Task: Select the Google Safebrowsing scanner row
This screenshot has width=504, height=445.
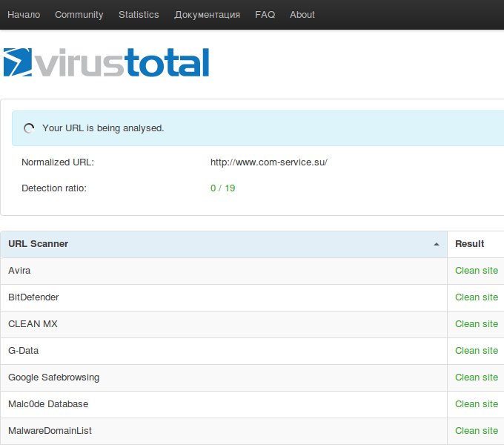Action: point(252,378)
